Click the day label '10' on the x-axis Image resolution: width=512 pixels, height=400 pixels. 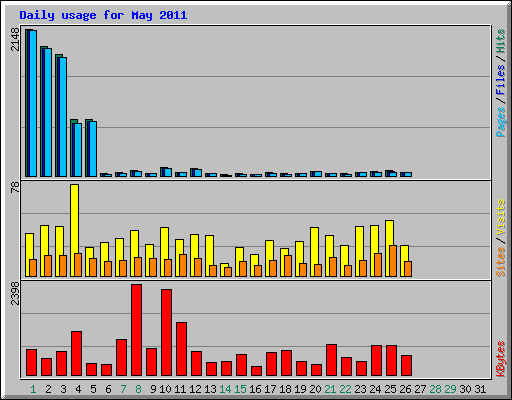[165, 389]
